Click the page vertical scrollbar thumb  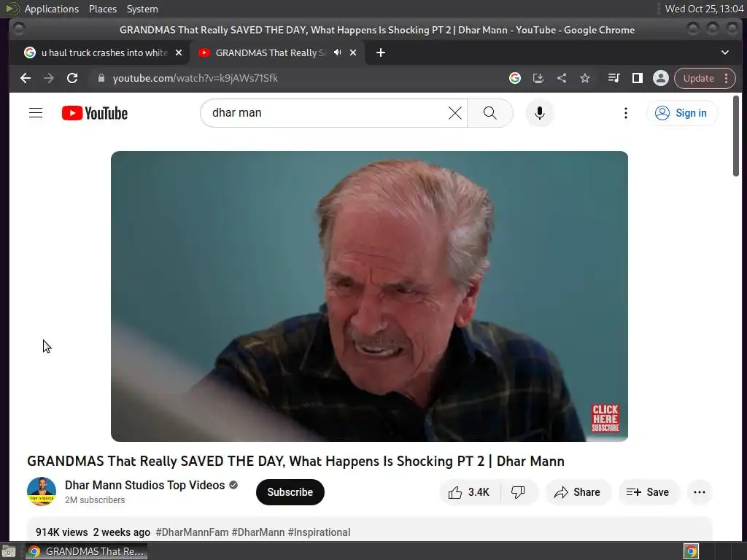(x=736, y=136)
